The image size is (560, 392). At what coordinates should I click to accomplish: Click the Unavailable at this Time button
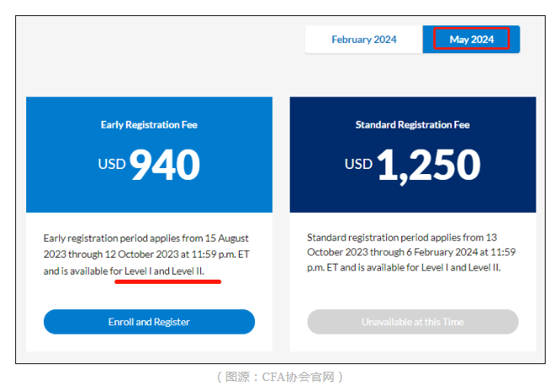point(412,322)
